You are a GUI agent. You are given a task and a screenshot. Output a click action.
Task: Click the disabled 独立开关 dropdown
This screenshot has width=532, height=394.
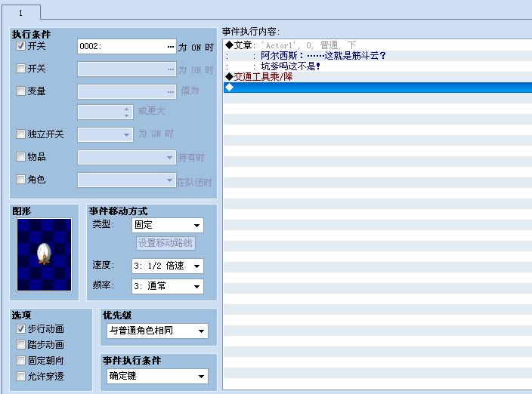(105, 134)
